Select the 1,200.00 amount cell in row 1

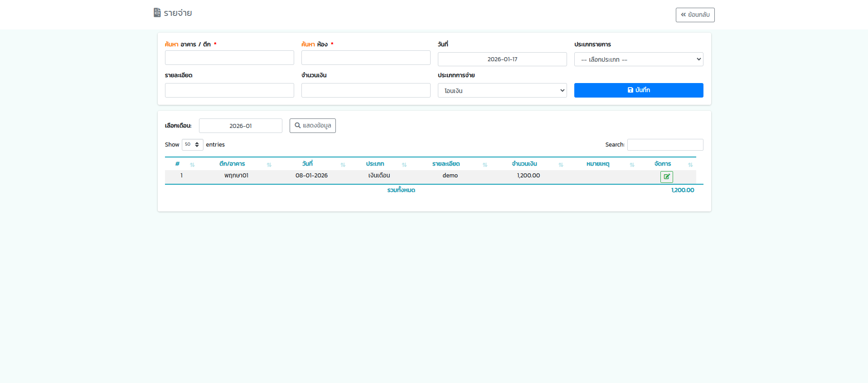click(529, 176)
